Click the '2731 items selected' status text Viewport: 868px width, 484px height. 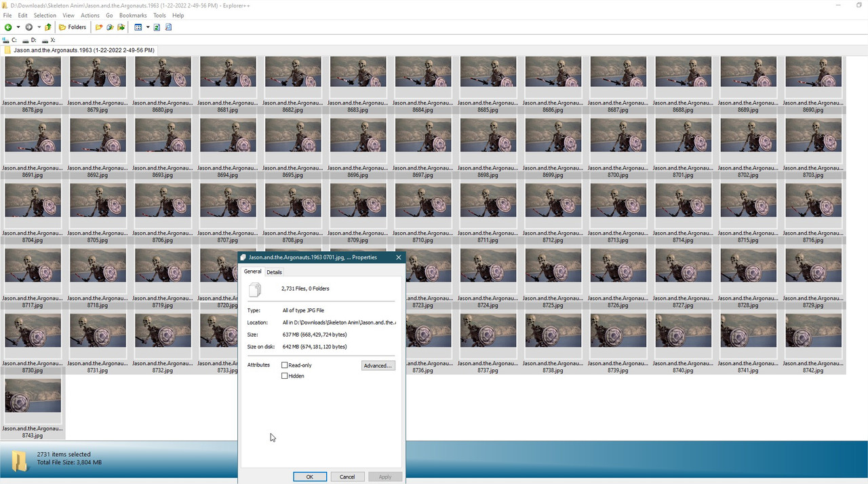64,454
